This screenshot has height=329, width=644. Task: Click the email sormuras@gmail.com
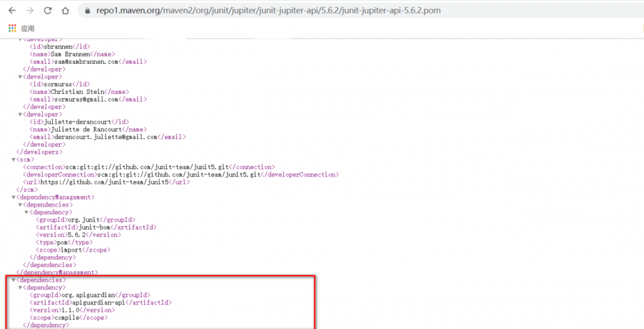88,99
